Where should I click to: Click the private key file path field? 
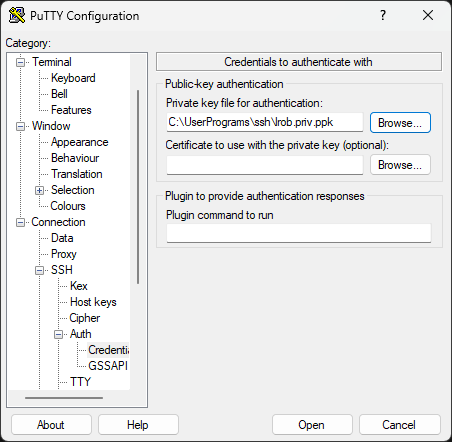coord(265,122)
